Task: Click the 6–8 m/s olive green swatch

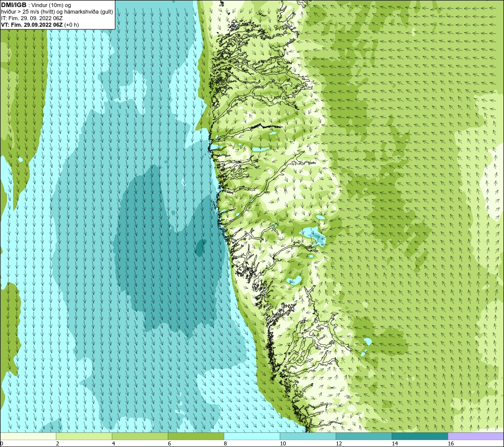Action: pos(196,436)
